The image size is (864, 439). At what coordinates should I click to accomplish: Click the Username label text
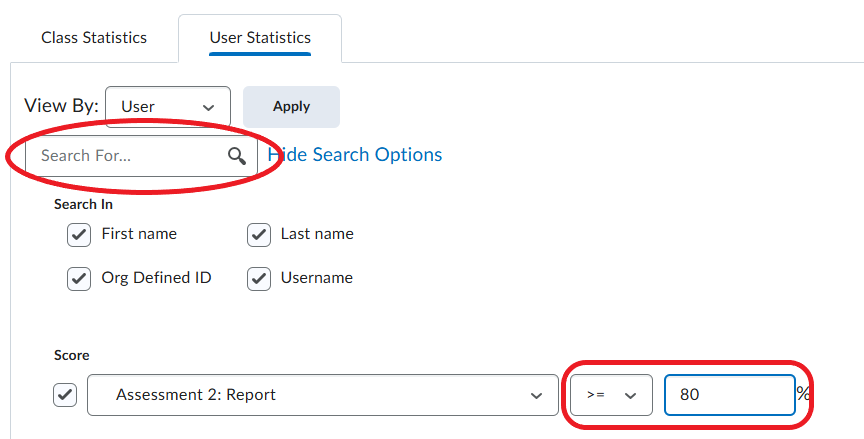point(316,278)
